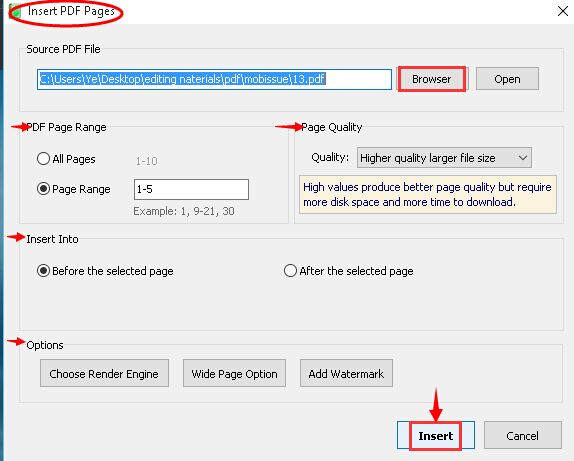
Task: Choose Before the selected page
Action: coord(43,271)
